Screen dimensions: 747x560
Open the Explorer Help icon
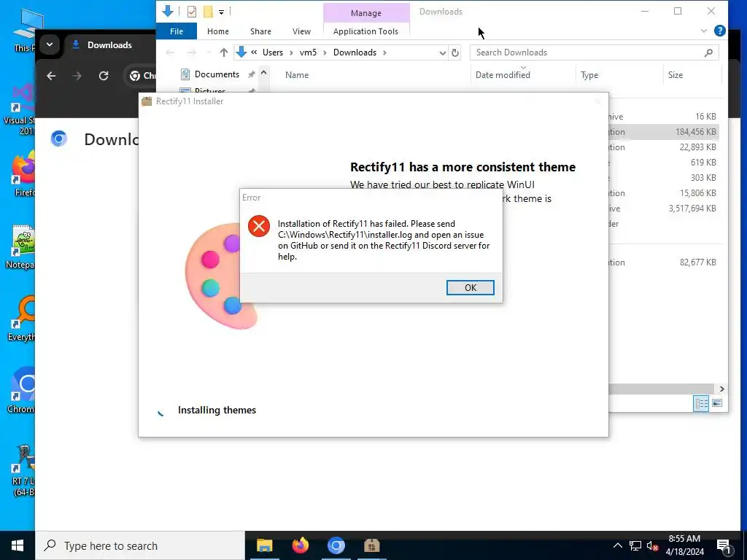tap(719, 31)
